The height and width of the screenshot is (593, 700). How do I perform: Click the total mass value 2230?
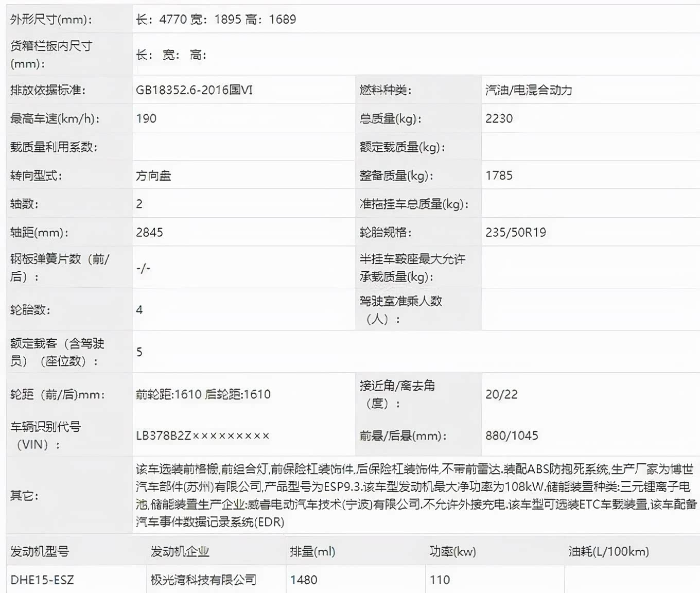coord(499,118)
